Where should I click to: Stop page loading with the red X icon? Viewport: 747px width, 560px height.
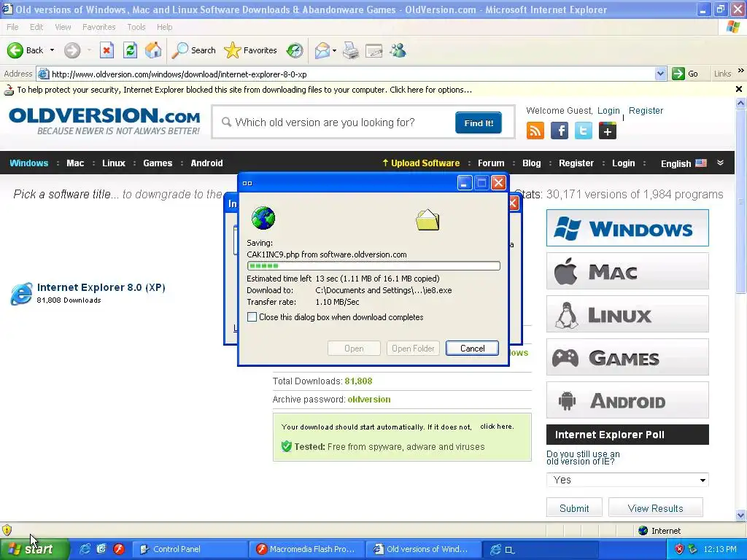[107, 50]
